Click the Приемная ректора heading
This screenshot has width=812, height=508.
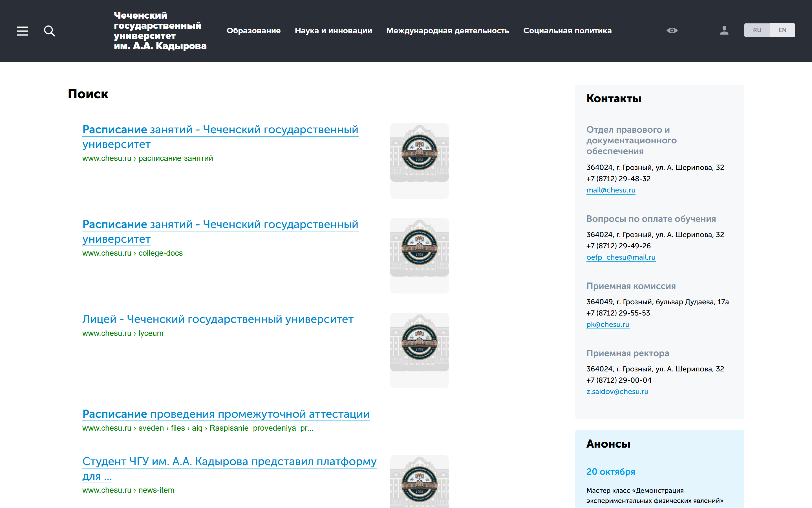coord(627,353)
